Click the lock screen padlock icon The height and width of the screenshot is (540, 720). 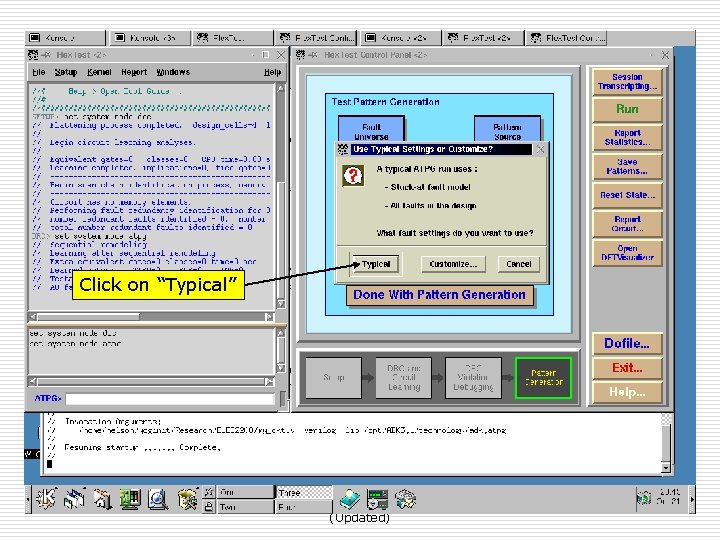[208, 506]
